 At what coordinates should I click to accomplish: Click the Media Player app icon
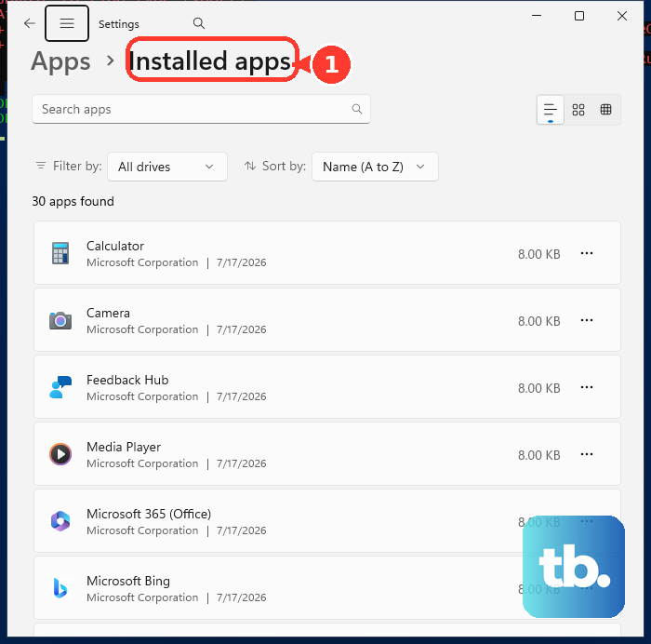[60, 454]
